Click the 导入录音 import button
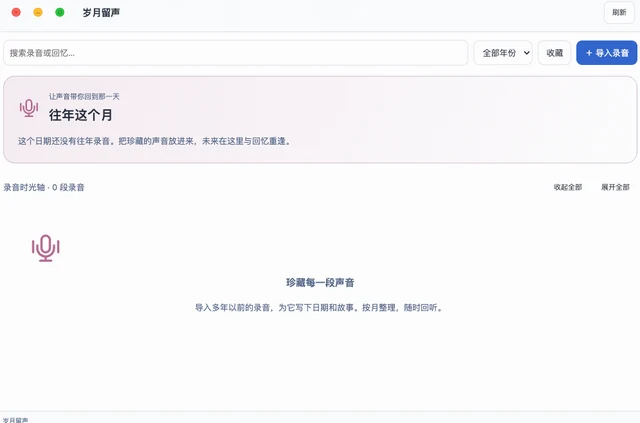The width and height of the screenshot is (640, 423). click(607, 53)
